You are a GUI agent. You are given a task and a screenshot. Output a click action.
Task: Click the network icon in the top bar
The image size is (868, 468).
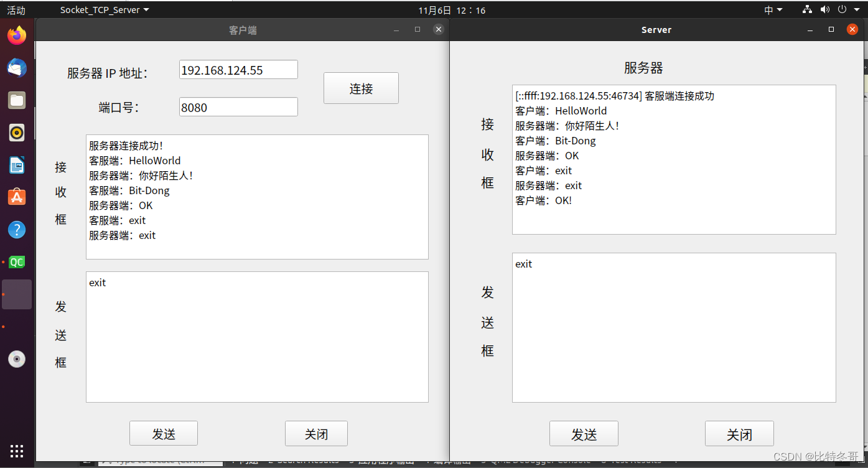click(807, 9)
